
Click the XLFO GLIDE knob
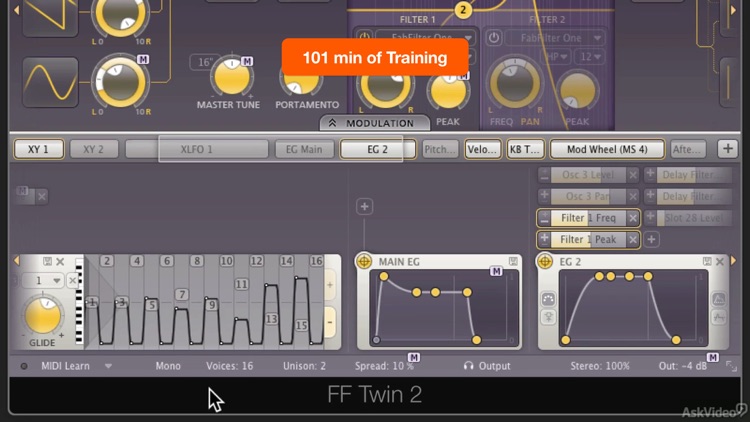click(x=42, y=316)
